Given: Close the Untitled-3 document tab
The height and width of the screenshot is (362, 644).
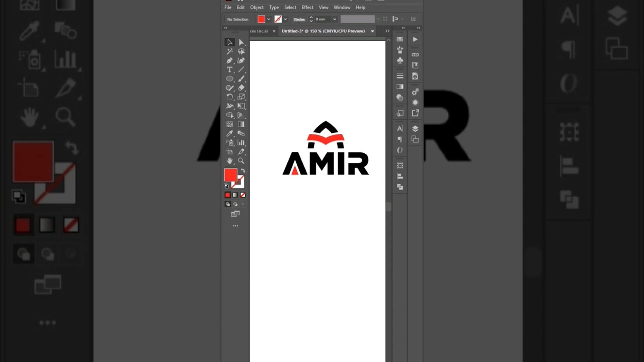Looking at the screenshot, I should click(372, 31).
